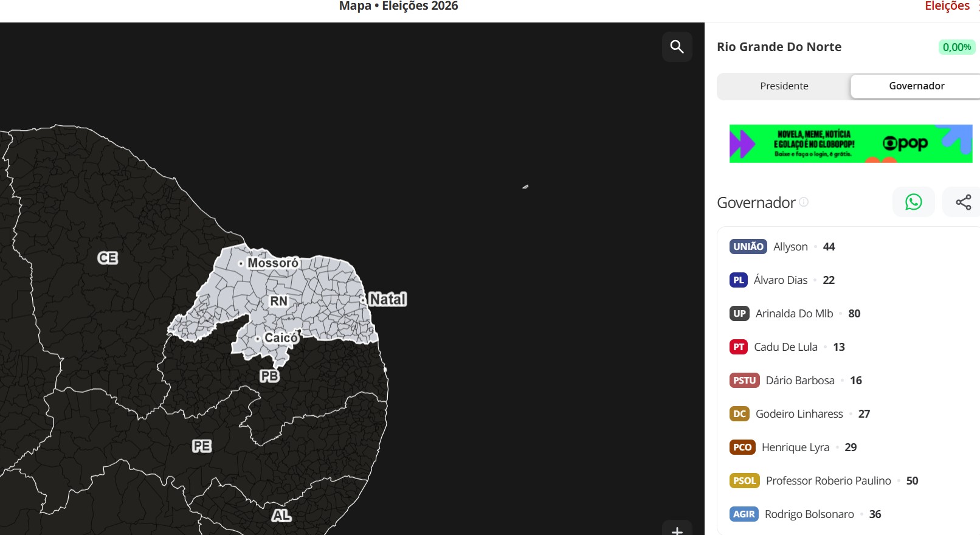
Task: Click the UP party badge
Action: 739,313
